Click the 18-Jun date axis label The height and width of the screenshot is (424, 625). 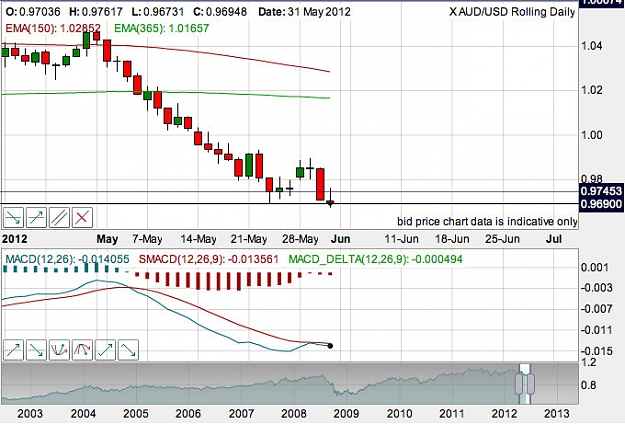point(452,239)
